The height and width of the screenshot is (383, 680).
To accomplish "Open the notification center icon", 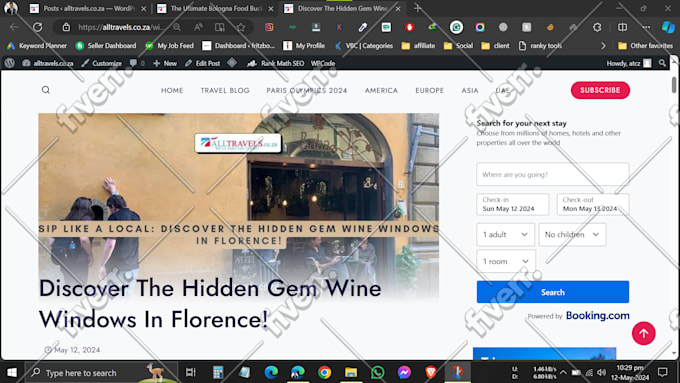I will [663, 372].
